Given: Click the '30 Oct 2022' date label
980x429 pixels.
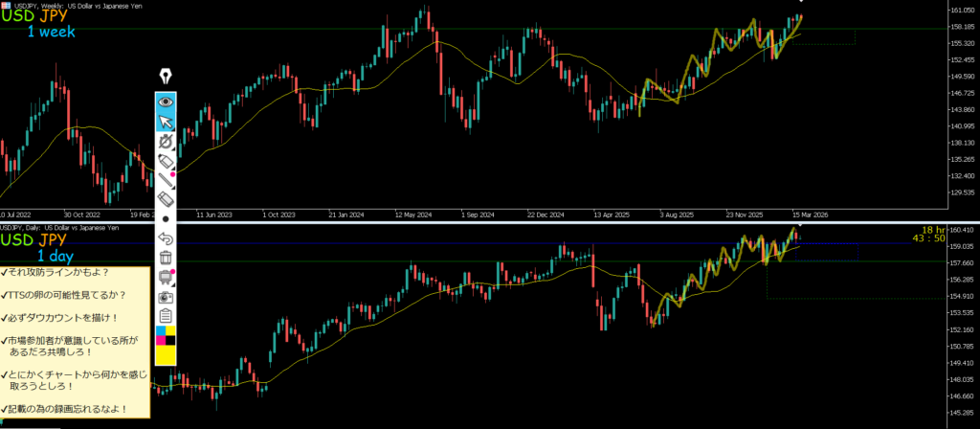Looking at the screenshot, I should pos(82,214).
